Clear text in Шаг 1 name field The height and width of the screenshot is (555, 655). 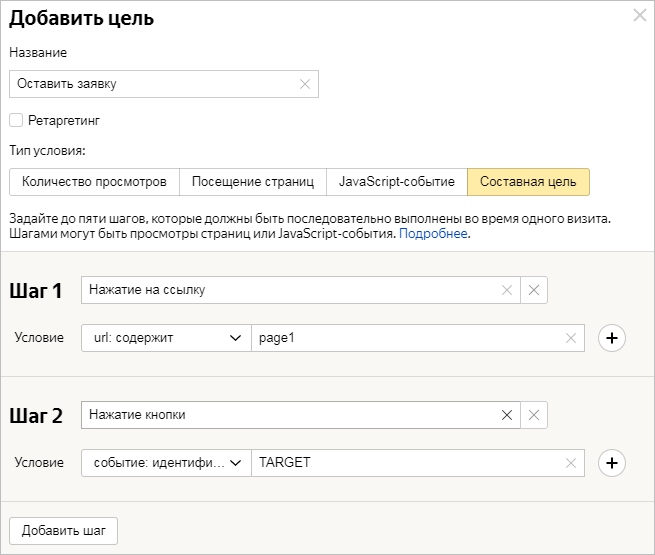tap(507, 290)
